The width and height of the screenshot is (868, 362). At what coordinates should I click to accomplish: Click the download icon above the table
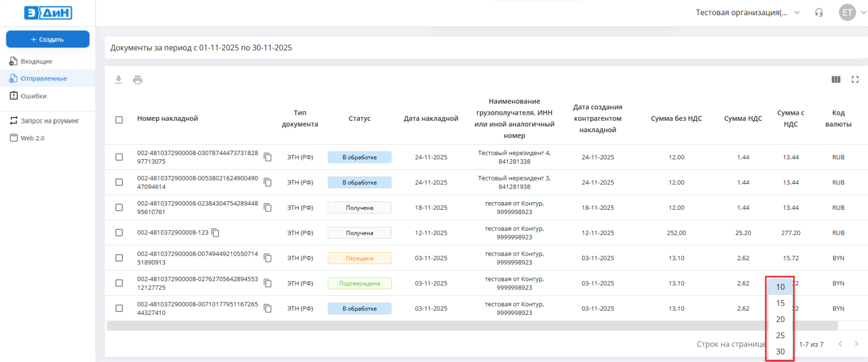pyautogui.click(x=118, y=80)
